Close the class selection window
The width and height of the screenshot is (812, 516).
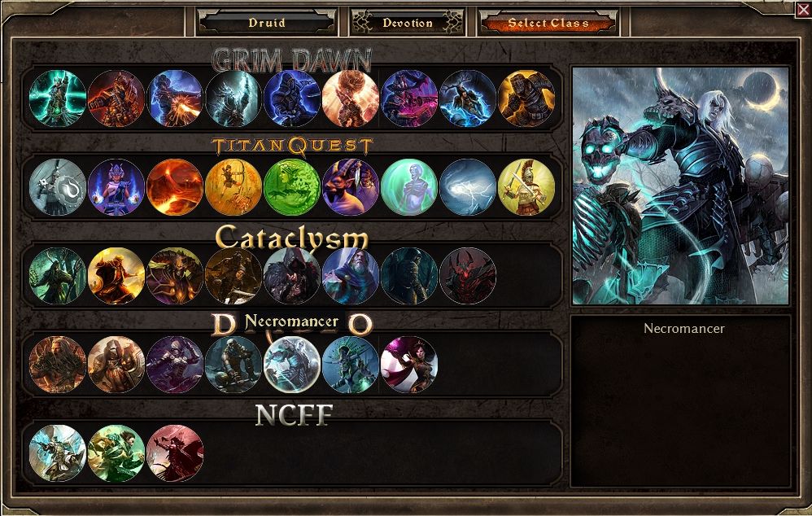(x=803, y=9)
